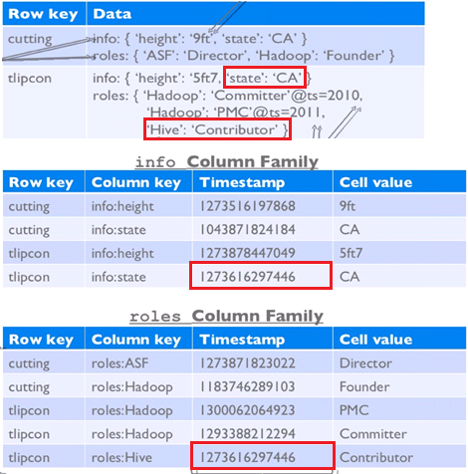Click the '9ft' cell value in info table
The width and height of the screenshot is (468, 474).
347,206
